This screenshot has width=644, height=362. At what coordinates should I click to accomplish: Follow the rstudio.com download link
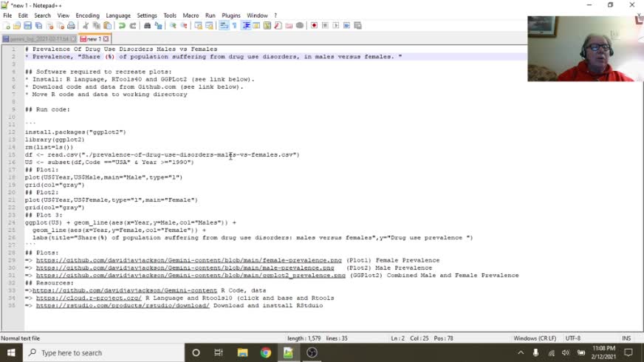tap(123, 305)
